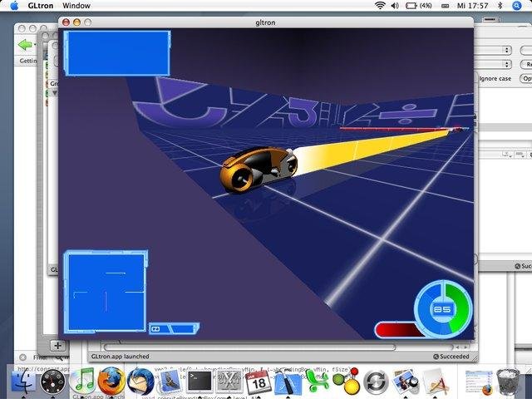
Task: Launch X11 from the Dock
Action: point(229,381)
